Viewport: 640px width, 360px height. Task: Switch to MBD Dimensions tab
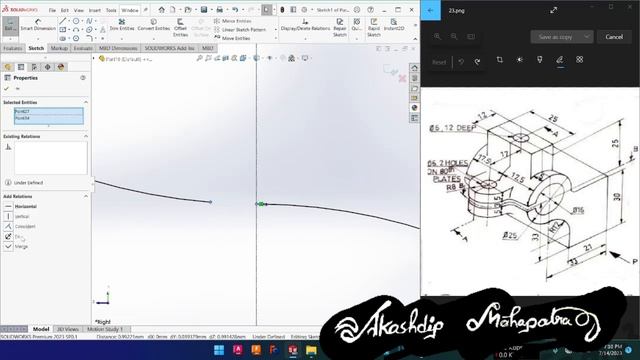pyautogui.click(x=118, y=48)
